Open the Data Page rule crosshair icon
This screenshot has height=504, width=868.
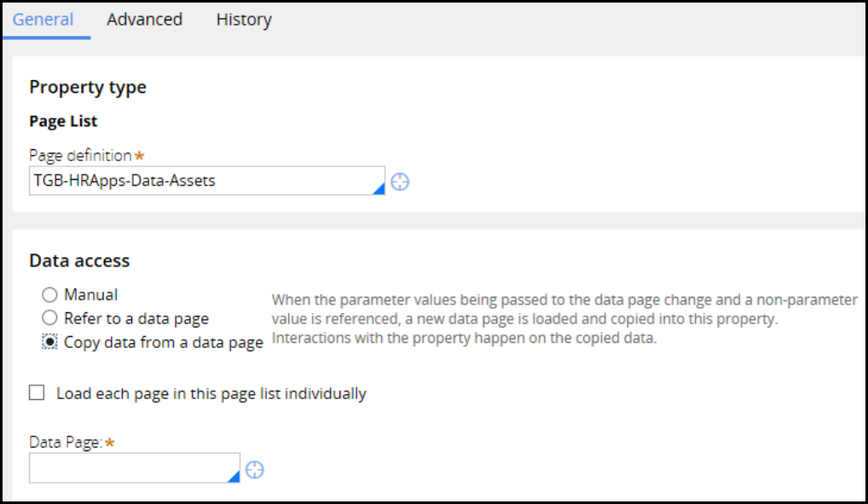pyautogui.click(x=254, y=469)
